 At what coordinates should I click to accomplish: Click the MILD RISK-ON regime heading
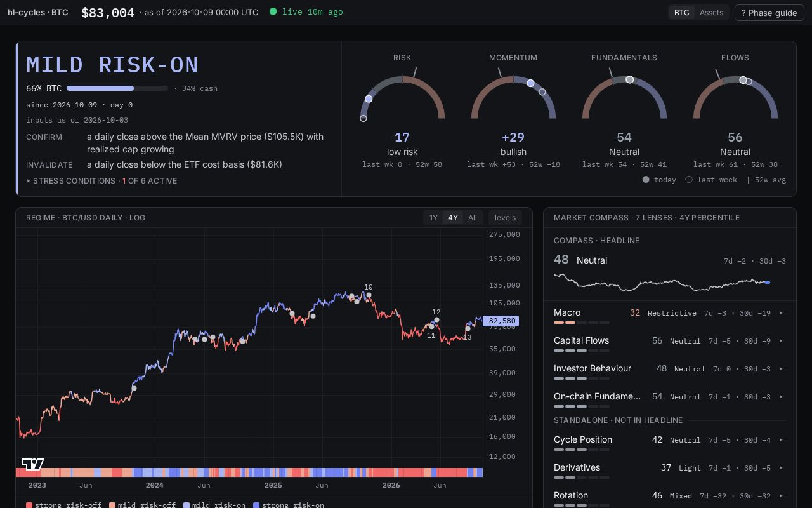[112, 65]
